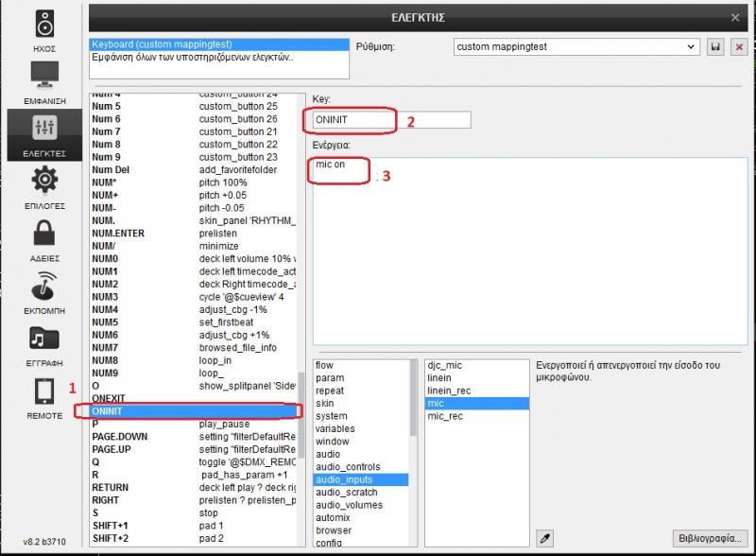Open the ΕΓΓΡΑΦΗ recording section
Viewport: 756px width, 556px height.
click(x=43, y=343)
